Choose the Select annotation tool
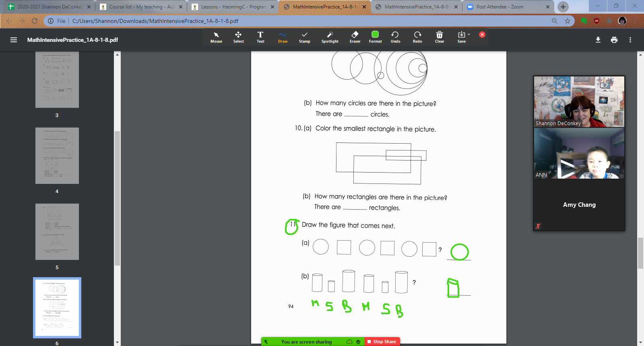 tap(238, 37)
